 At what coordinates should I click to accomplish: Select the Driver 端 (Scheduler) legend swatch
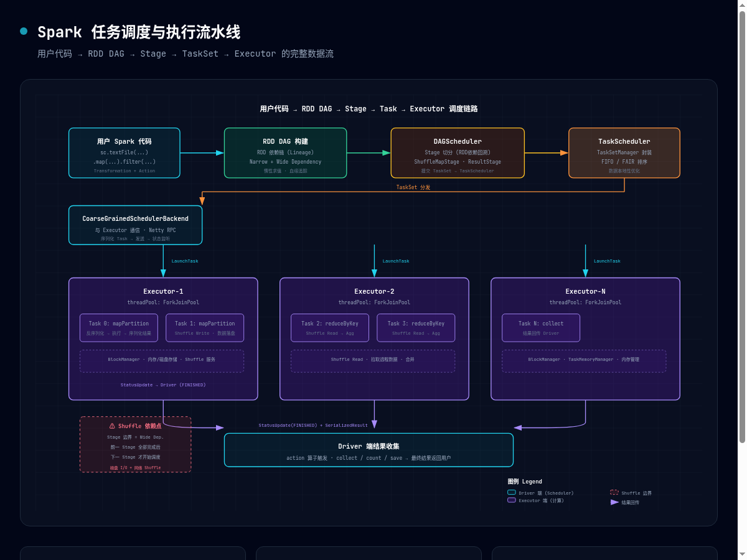512,493
